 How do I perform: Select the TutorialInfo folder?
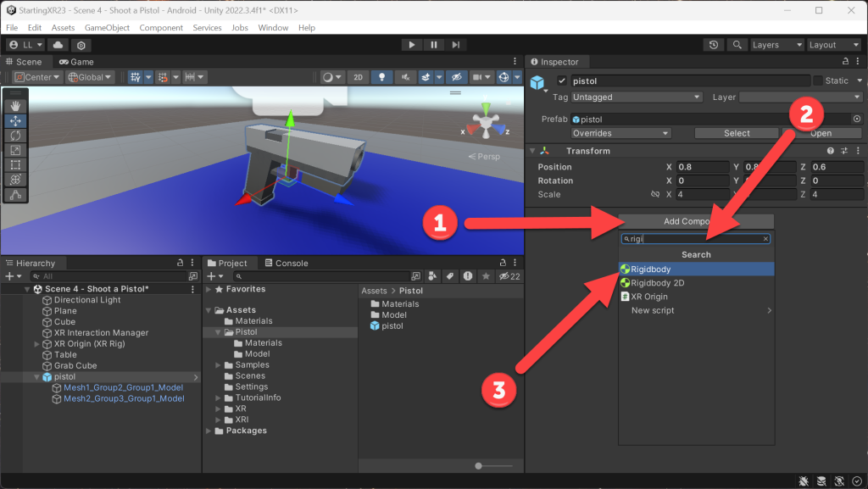pos(258,398)
